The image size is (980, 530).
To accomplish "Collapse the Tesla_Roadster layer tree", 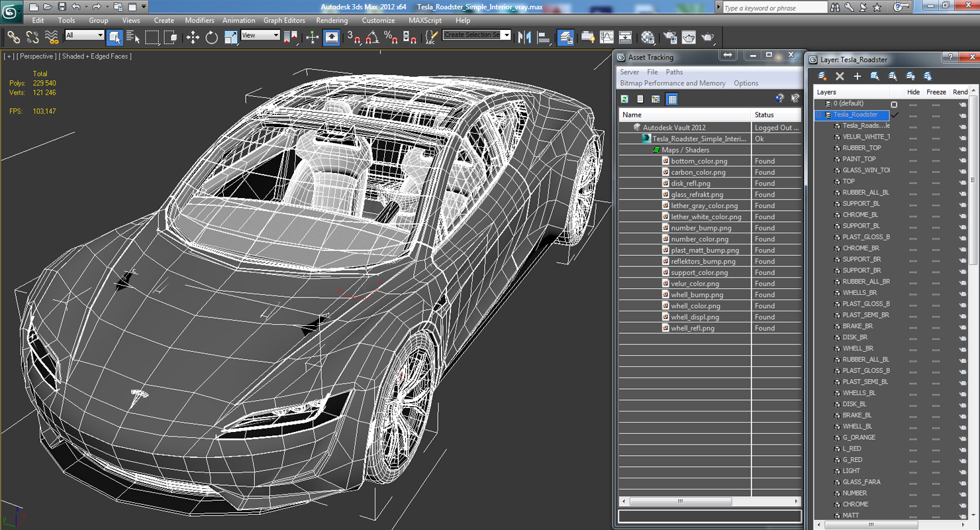I will coord(819,115).
